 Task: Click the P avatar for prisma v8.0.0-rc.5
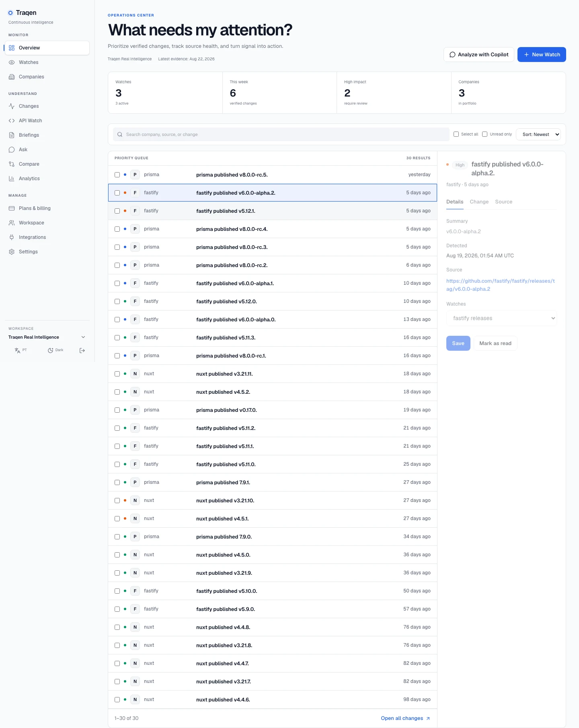(135, 175)
